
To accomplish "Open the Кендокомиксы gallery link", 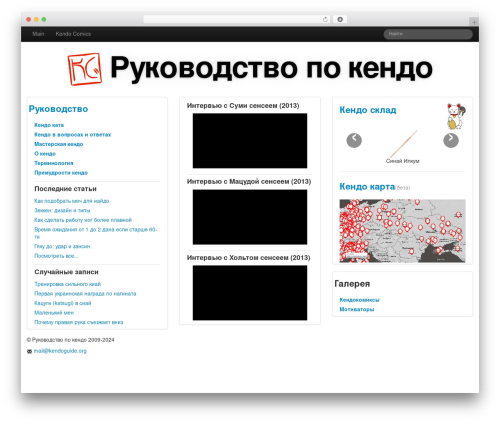I will pos(359,300).
